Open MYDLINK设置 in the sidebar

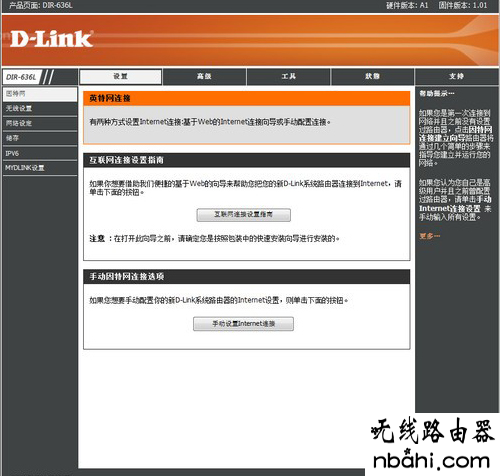40,168
